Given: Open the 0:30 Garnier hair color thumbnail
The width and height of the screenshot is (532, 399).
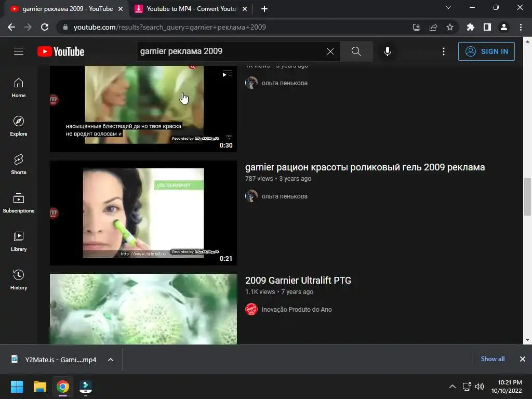Looking at the screenshot, I should [x=143, y=109].
